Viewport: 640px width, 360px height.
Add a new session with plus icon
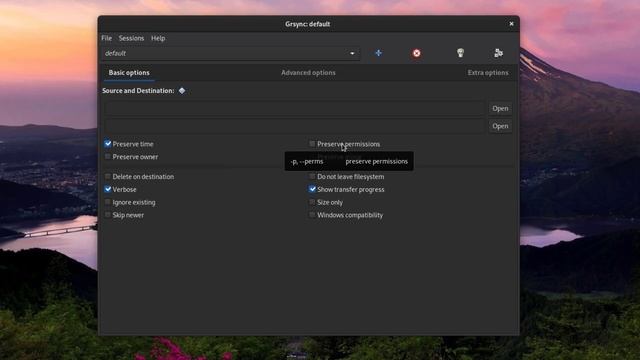(378, 53)
